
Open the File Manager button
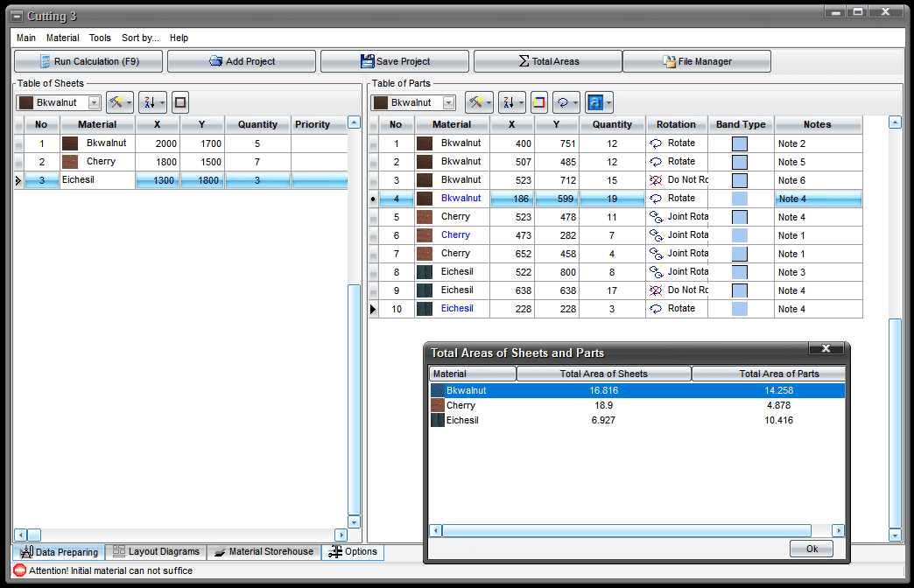(x=697, y=61)
